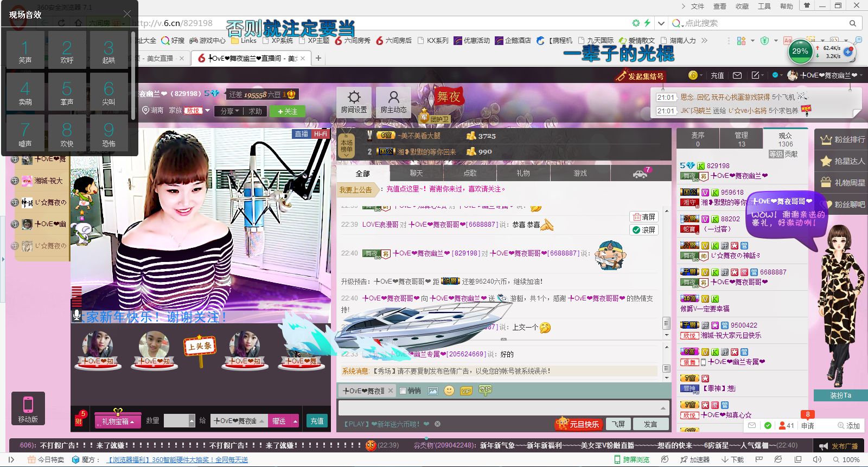Open the 财 red envelope icon
The image size is (868, 467).
pyautogui.click(x=79, y=419)
